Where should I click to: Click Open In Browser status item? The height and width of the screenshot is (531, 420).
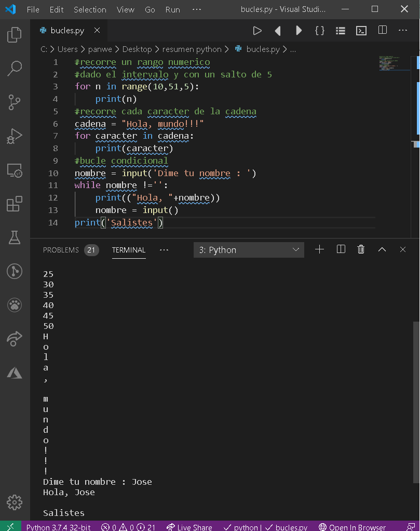(x=353, y=527)
